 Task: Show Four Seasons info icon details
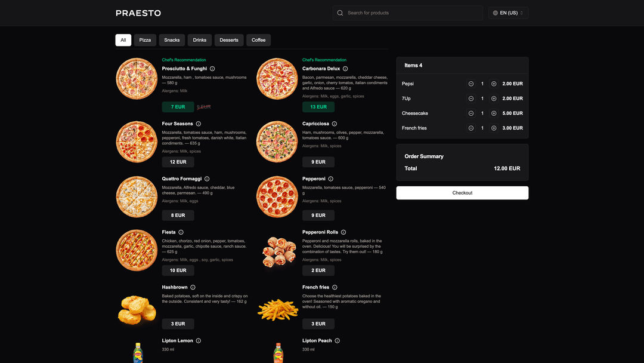tap(199, 124)
